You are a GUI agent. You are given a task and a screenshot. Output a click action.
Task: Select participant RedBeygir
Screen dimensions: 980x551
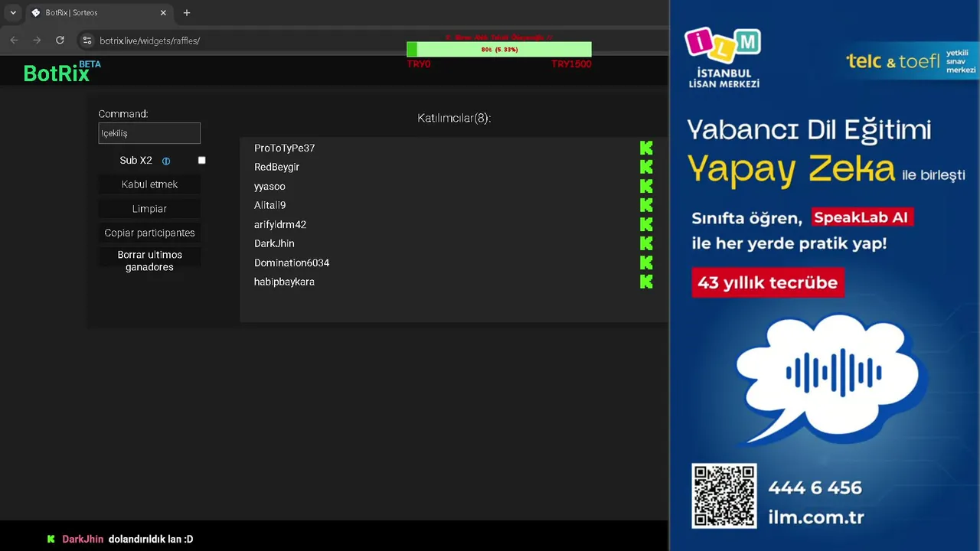click(276, 167)
